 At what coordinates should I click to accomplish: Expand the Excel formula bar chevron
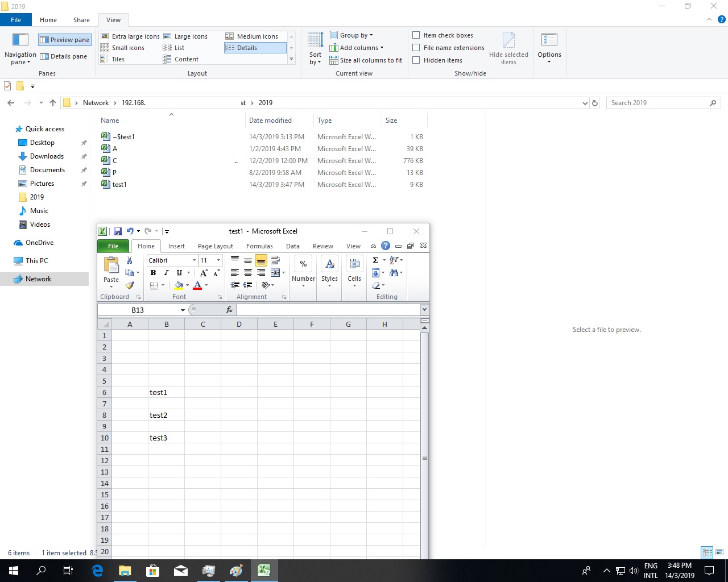tap(424, 310)
